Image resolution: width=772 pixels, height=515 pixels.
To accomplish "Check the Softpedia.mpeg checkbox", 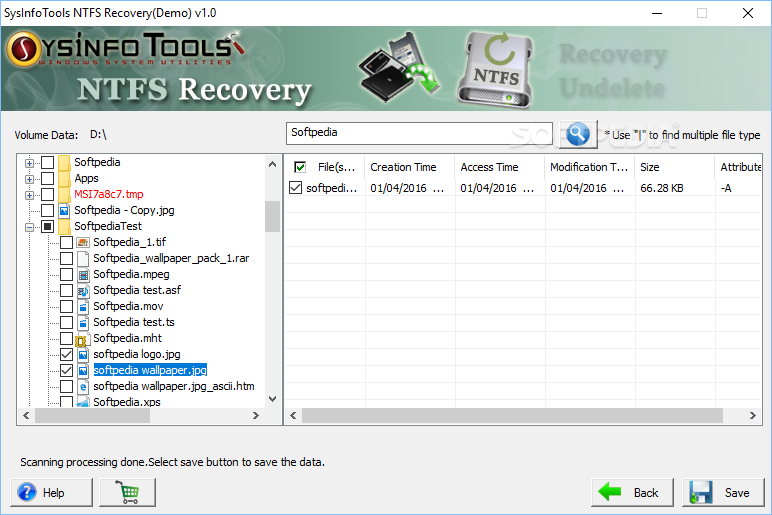I will click(66, 274).
